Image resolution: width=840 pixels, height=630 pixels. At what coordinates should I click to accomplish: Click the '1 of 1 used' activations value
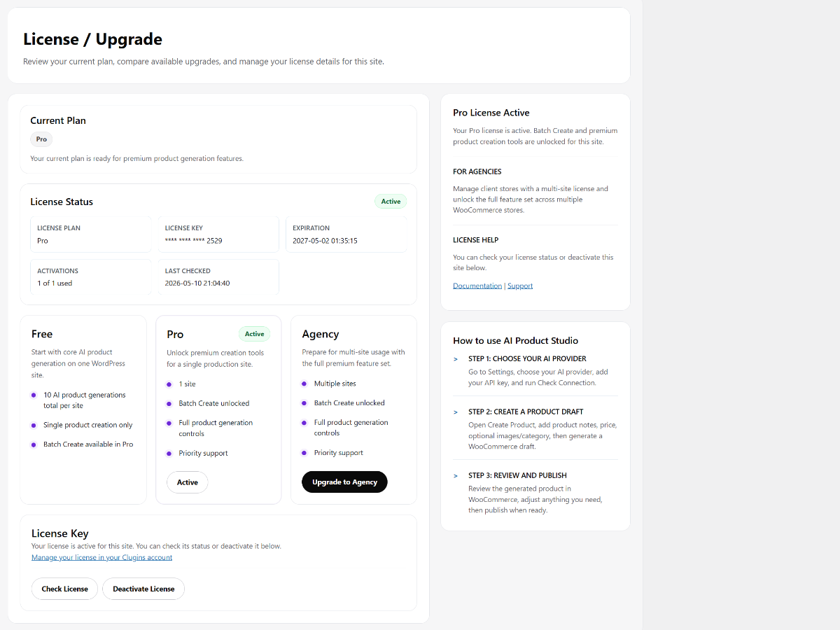55,283
